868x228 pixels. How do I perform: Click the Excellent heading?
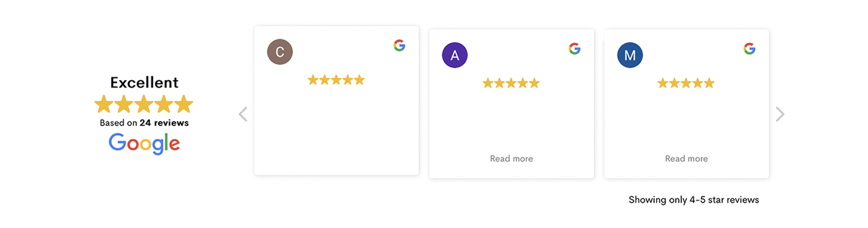(144, 82)
